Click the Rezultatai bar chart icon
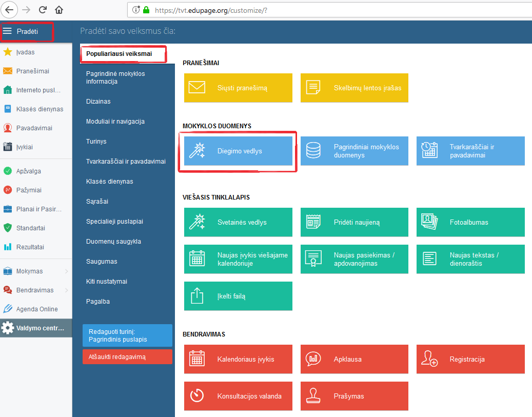 point(8,247)
